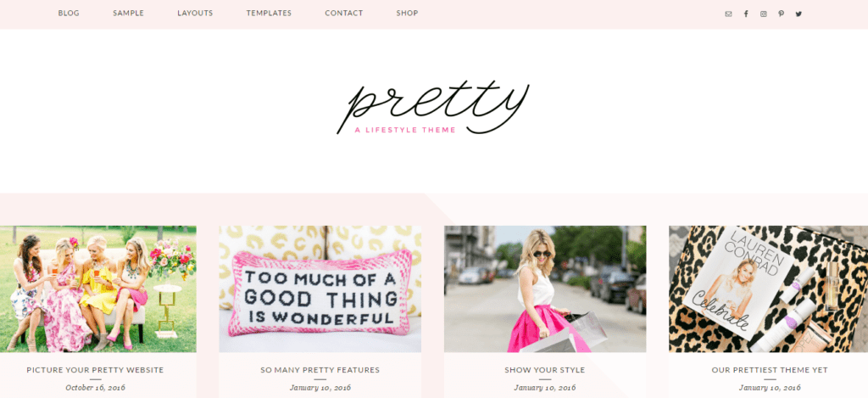Visit the Shop menu item
Image resolution: width=868 pixels, height=398 pixels.
(407, 14)
